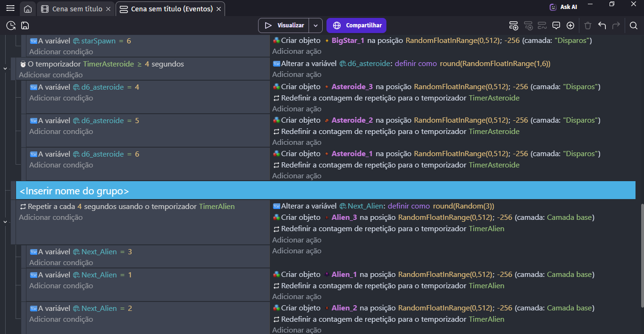Screen dimensions: 644x334
Task: Select the Criar objeto Asteroide_1 action
Action: pyautogui.click(x=436, y=154)
